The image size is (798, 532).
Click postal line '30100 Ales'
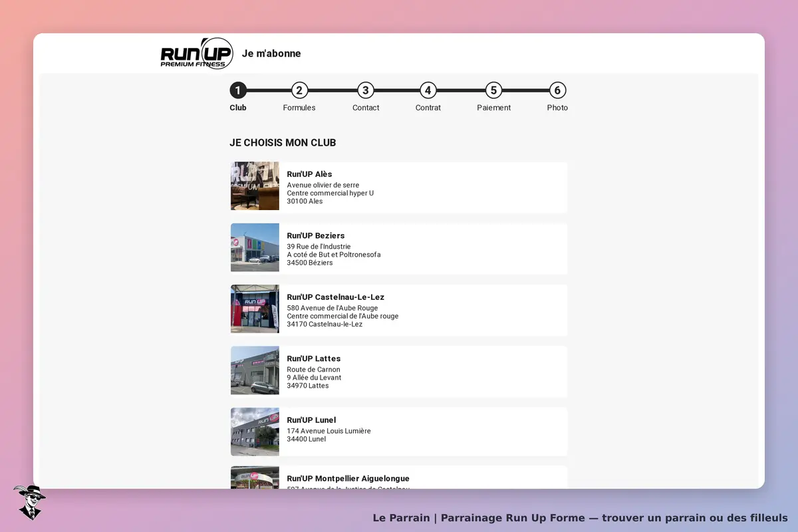305,201
